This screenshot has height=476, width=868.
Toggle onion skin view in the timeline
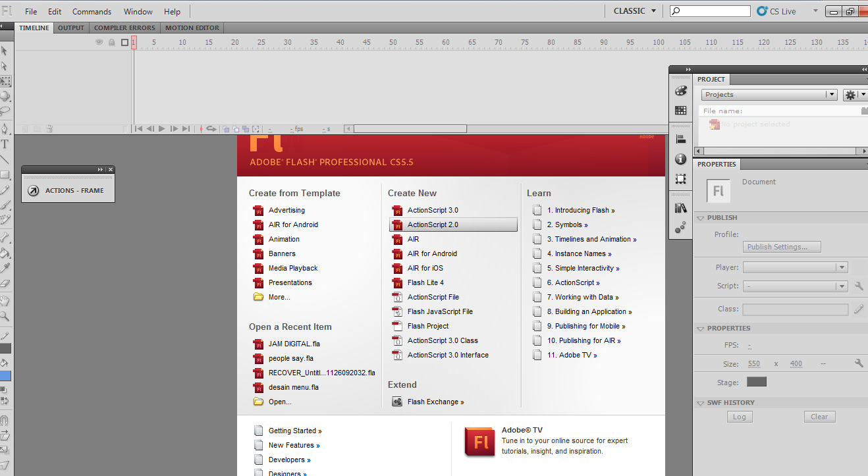[225, 129]
